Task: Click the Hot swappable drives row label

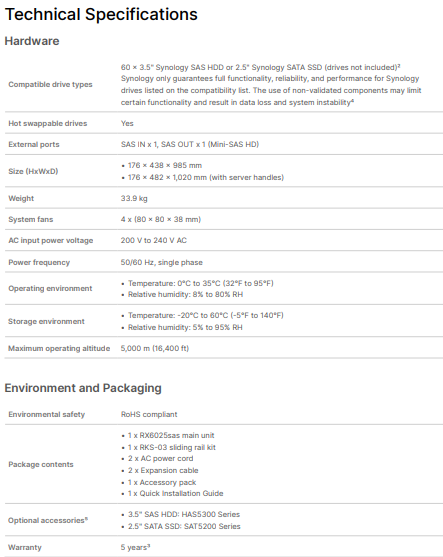Action: coord(48,123)
